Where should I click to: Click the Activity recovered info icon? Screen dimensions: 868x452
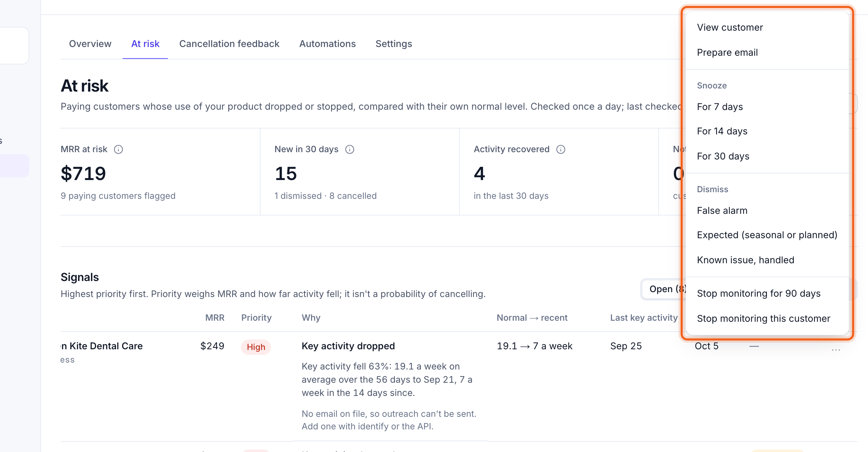click(561, 149)
